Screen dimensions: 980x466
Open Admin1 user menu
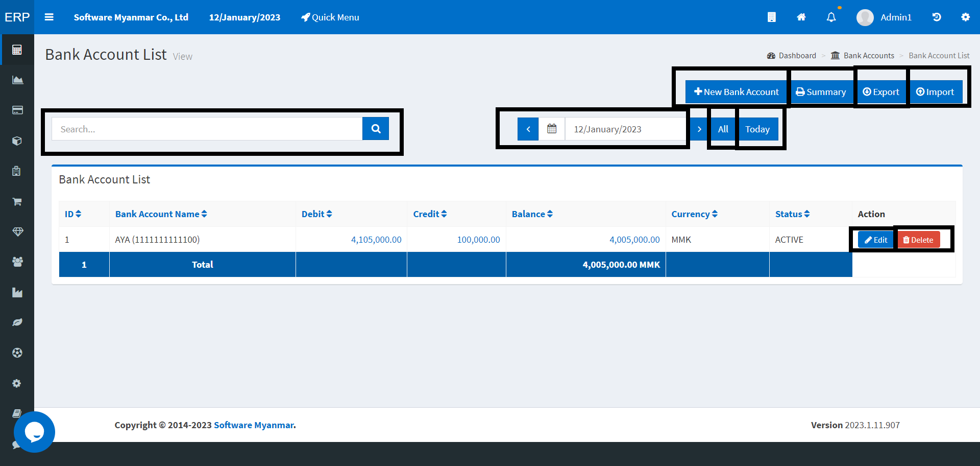pos(884,17)
